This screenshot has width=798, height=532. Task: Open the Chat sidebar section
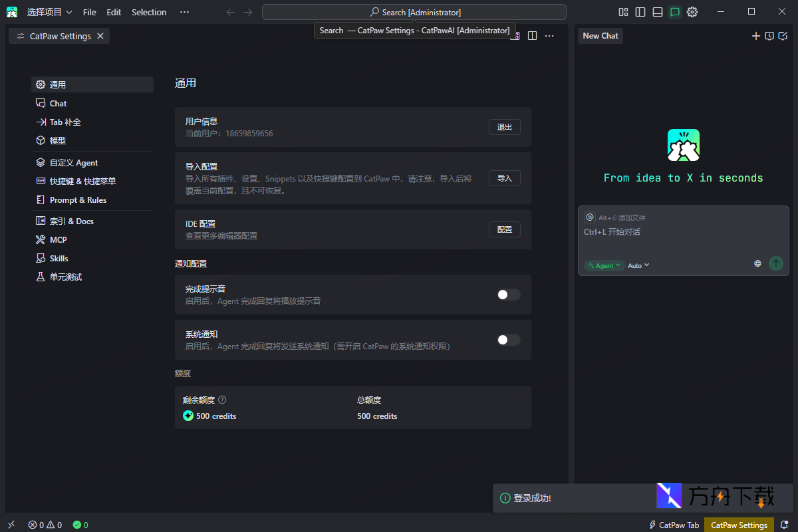point(57,103)
